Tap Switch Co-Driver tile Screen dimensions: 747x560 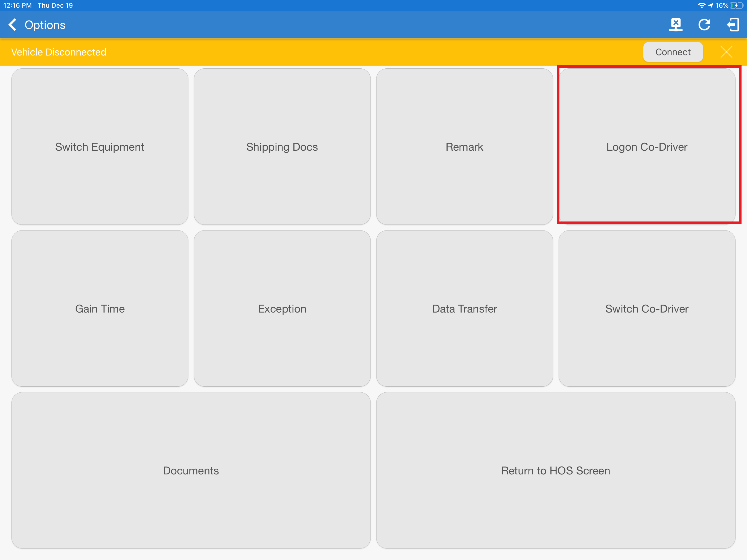coord(647,308)
